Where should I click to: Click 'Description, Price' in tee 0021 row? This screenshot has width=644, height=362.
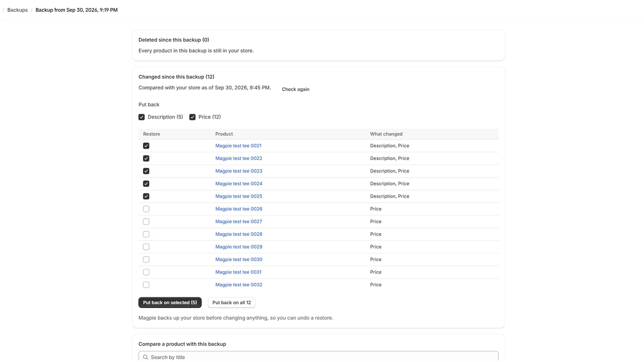coord(390,146)
